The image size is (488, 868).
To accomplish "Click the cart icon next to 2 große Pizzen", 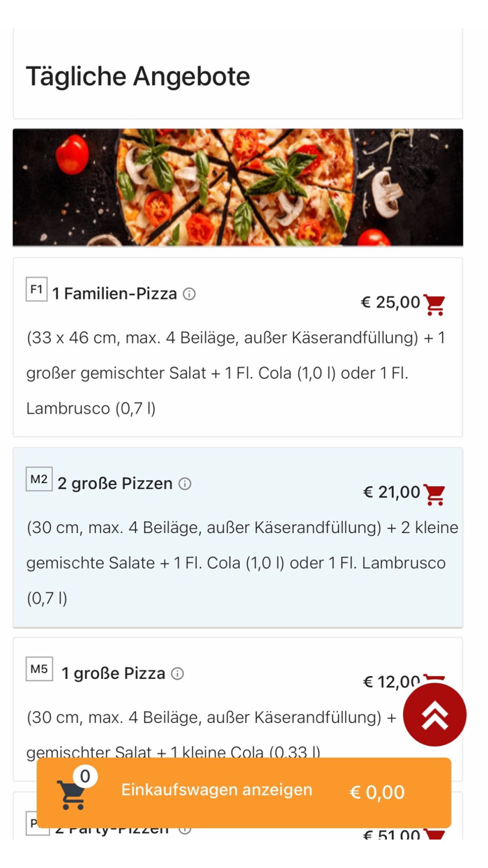I will coord(436,493).
